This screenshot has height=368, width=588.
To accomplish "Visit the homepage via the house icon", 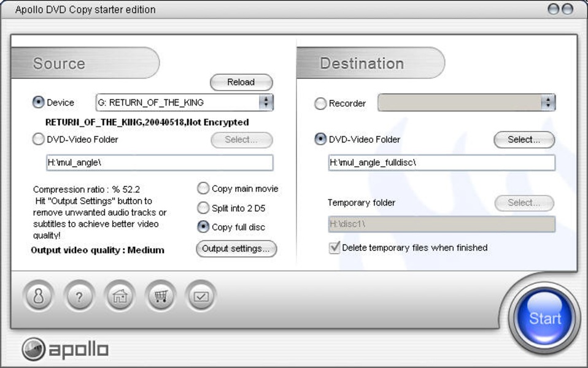I will 120,297.
